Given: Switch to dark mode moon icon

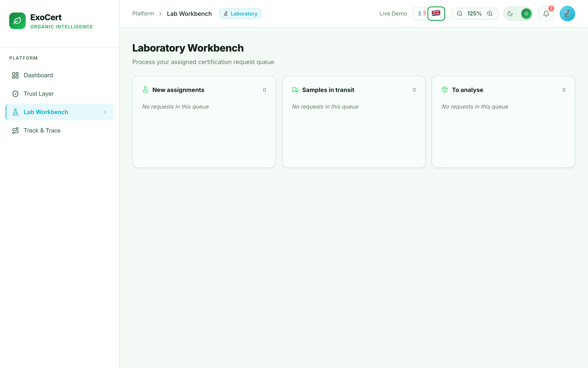Looking at the screenshot, I should (510, 14).
